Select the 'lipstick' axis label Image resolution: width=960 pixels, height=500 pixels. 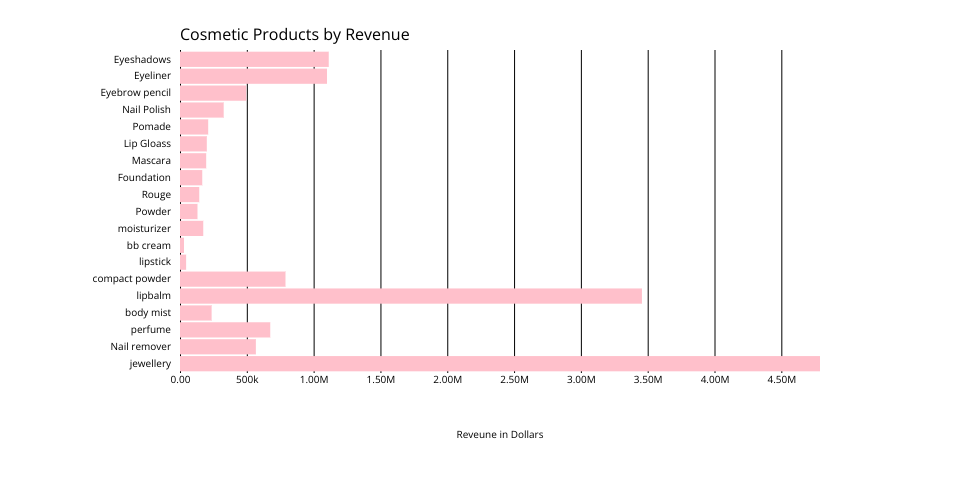154,262
